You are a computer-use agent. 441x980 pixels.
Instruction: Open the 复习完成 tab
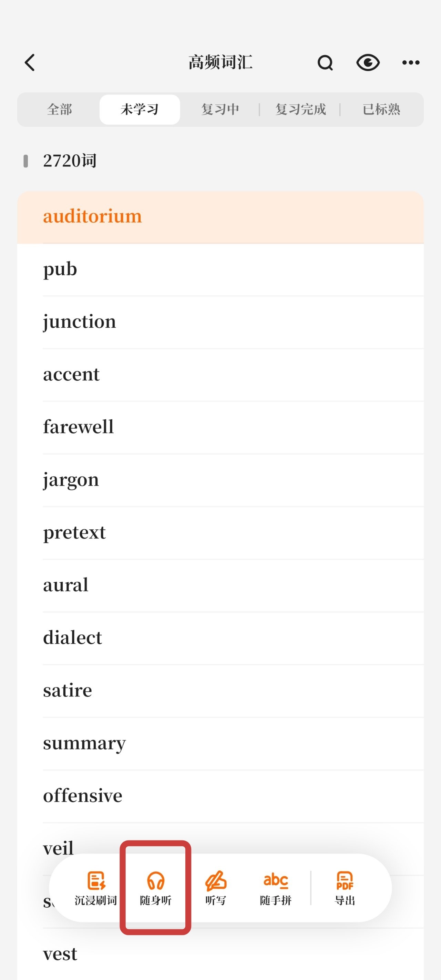300,110
